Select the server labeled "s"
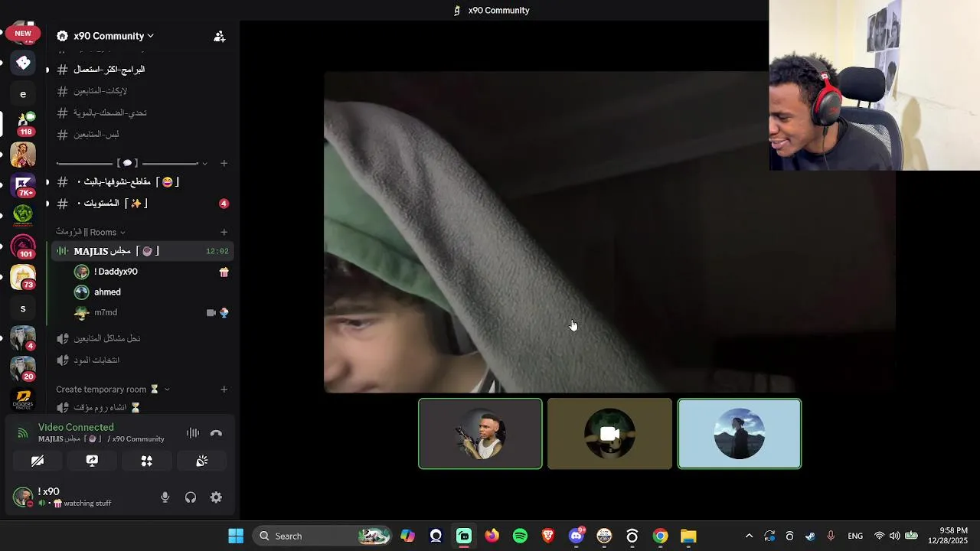 pos(23,308)
